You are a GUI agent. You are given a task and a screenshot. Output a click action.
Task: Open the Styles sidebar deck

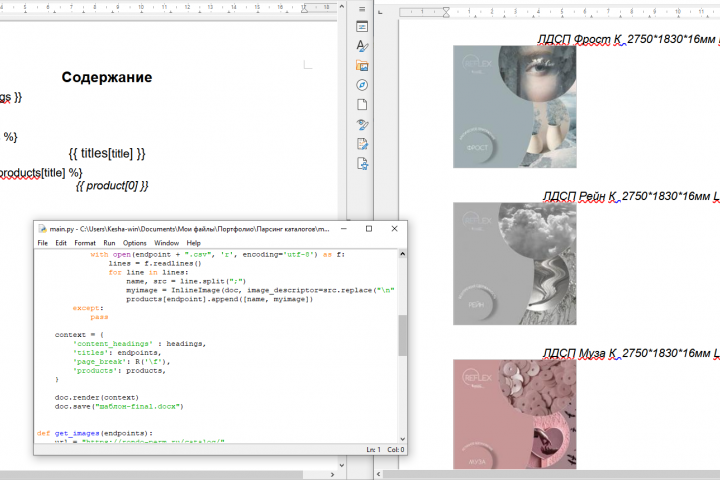click(x=362, y=46)
